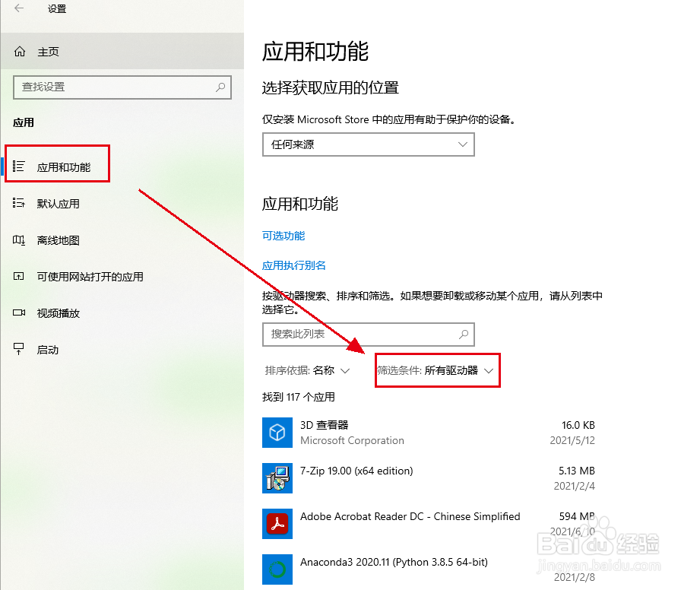This screenshot has height=590, width=700.
Task: Click the 5.13 MB size value
Action: (x=577, y=471)
